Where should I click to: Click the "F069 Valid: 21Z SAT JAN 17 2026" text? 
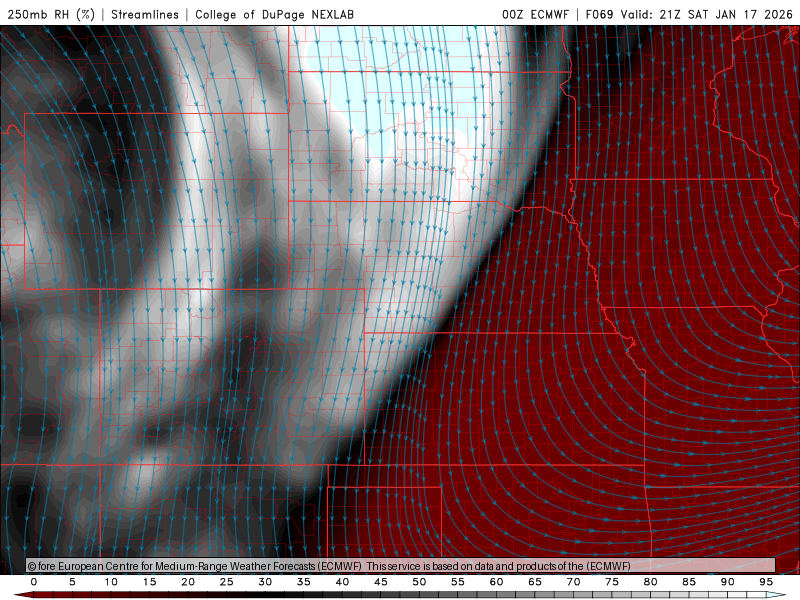[x=689, y=14]
